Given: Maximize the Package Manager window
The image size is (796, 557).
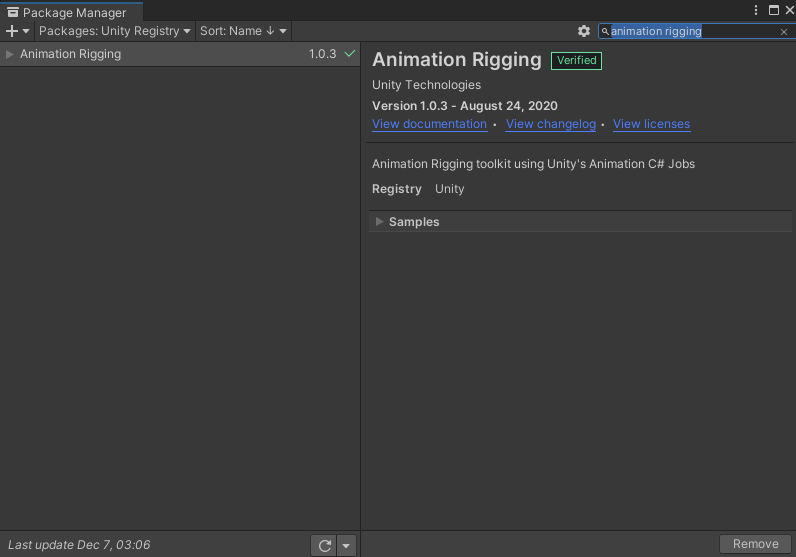Looking at the screenshot, I should (774, 10).
